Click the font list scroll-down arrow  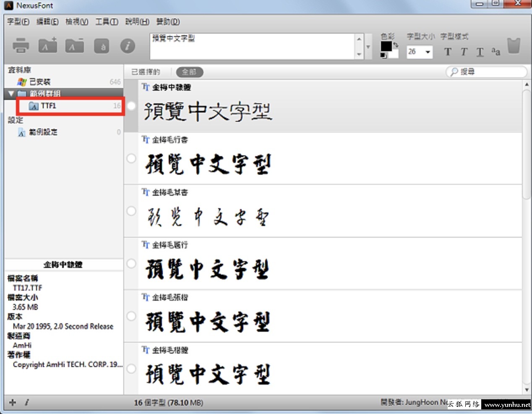pyautogui.click(x=527, y=390)
